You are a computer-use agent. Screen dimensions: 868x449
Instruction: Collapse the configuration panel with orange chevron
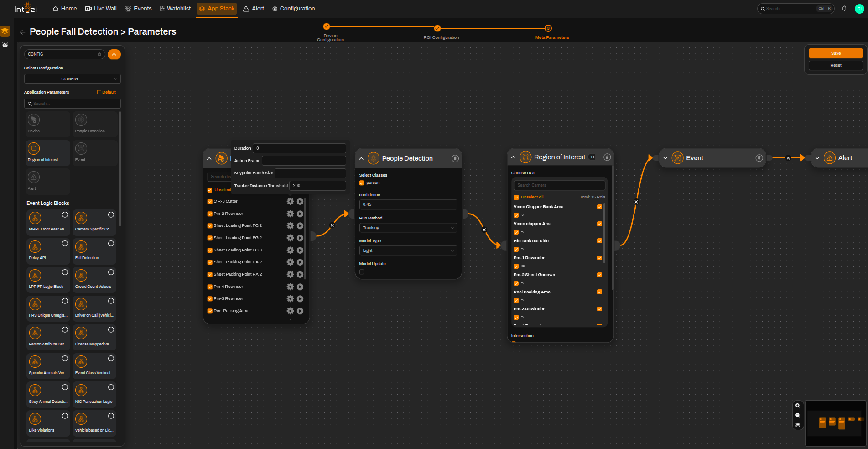(x=114, y=54)
